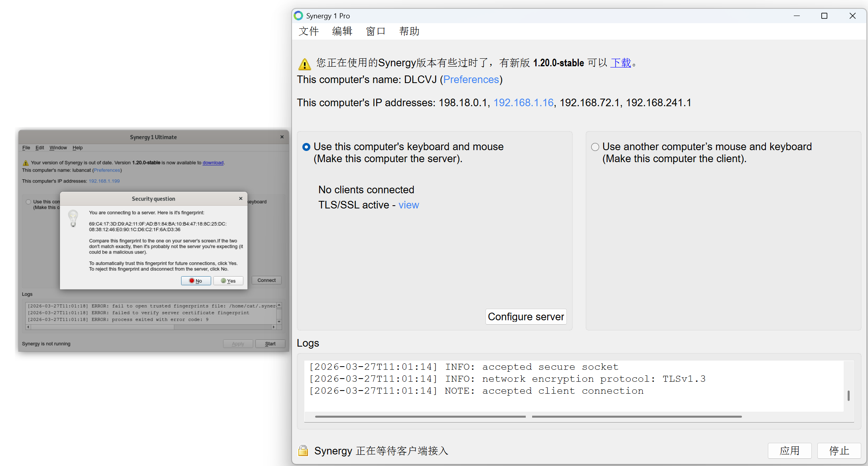The width and height of the screenshot is (868, 466).
Task: Click the horizontal scrollbar in Pro logs
Action: click(529, 416)
